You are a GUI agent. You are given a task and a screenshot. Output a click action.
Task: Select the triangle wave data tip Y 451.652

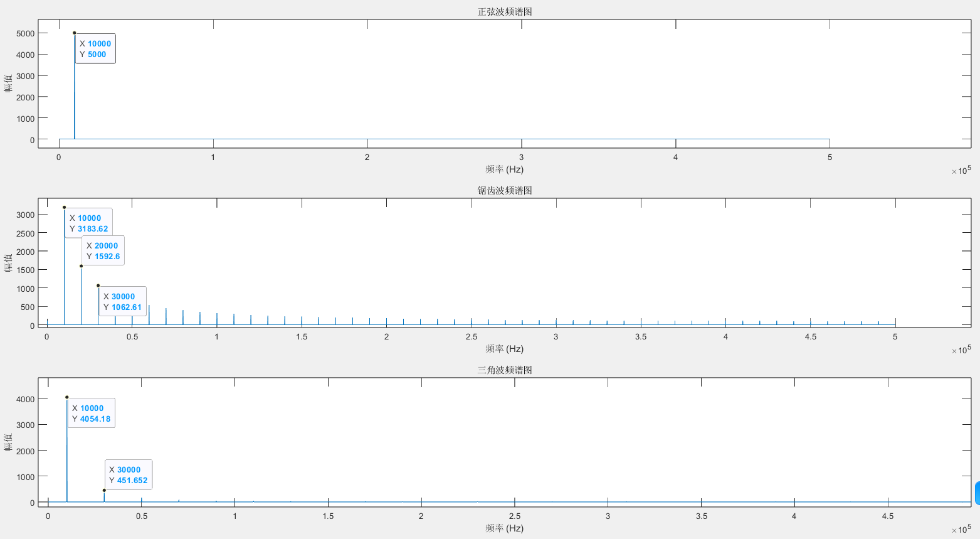[x=128, y=475]
